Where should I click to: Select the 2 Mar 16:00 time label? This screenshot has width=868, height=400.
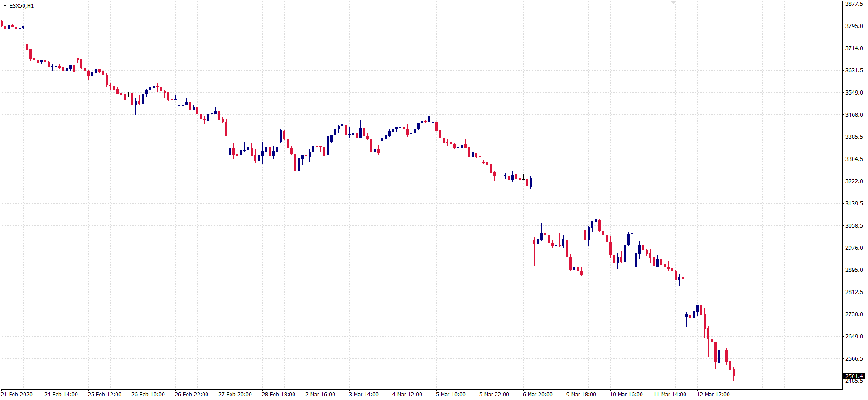(x=320, y=395)
